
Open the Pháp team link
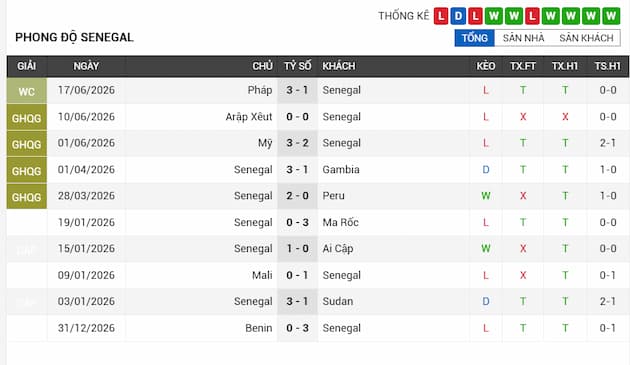[260, 90]
